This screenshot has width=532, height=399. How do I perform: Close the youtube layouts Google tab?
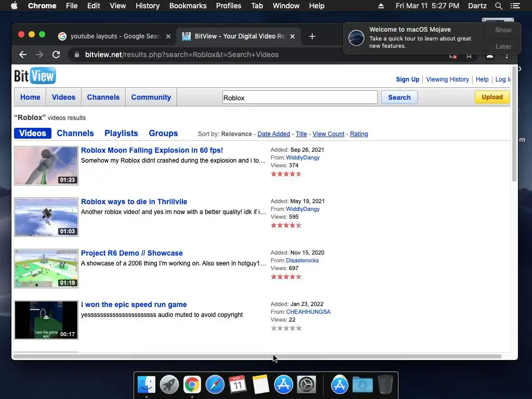[168, 36]
